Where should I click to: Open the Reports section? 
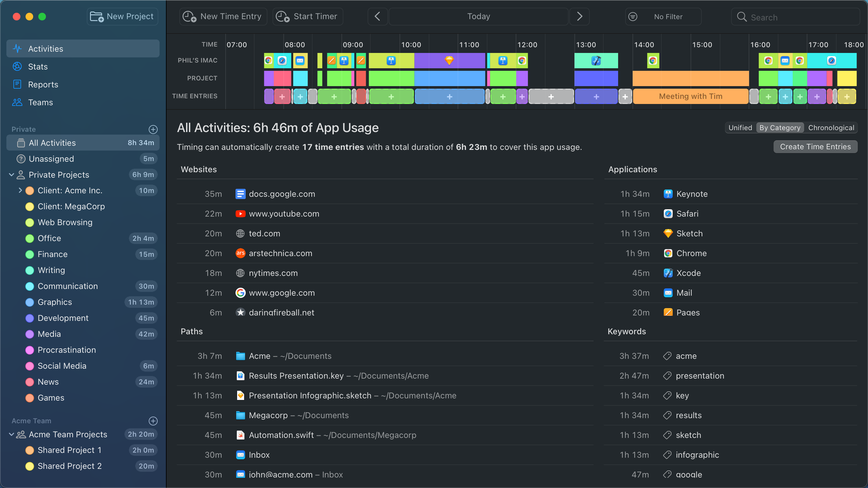[43, 85]
